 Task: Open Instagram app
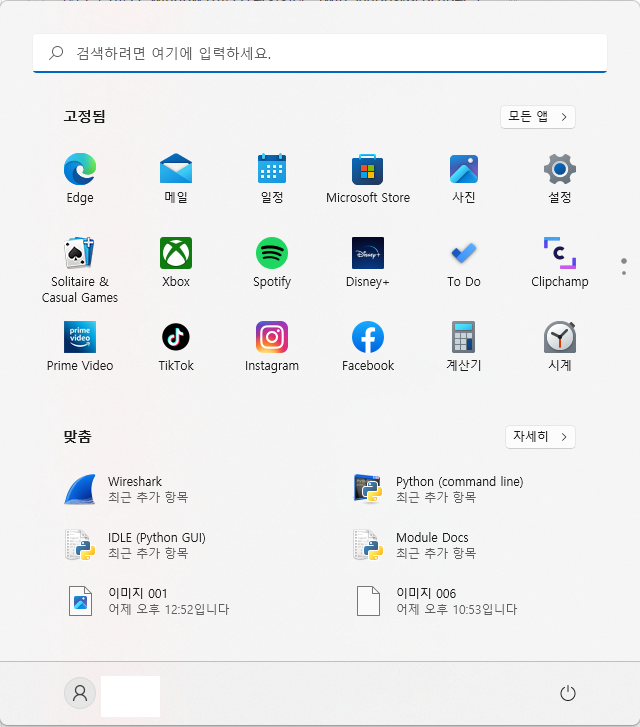coord(272,346)
